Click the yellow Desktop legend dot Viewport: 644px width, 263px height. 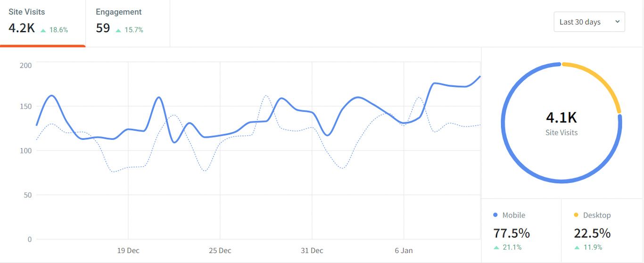pos(576,215)
